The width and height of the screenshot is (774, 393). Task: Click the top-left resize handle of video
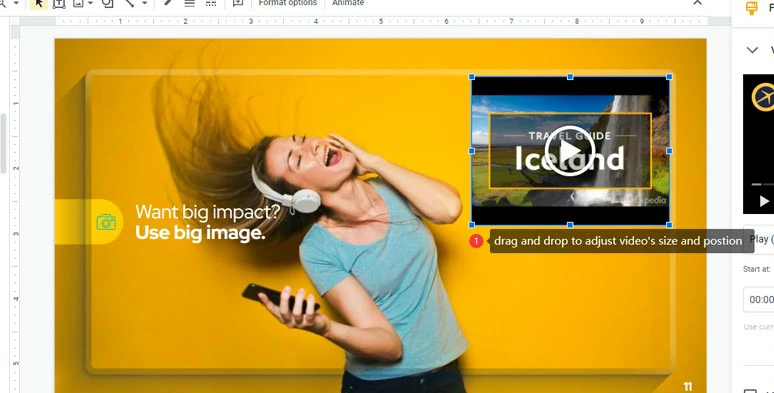[471, 77]
